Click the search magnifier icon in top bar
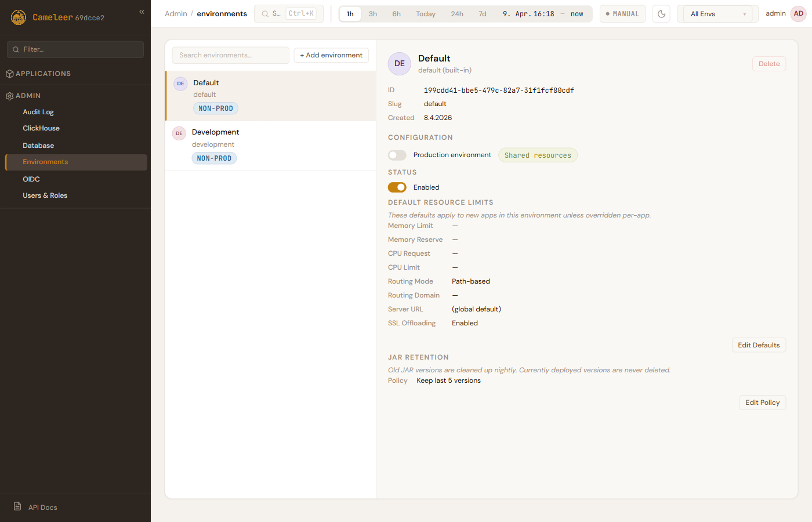 pyautogui.click(x=265, y=14)
